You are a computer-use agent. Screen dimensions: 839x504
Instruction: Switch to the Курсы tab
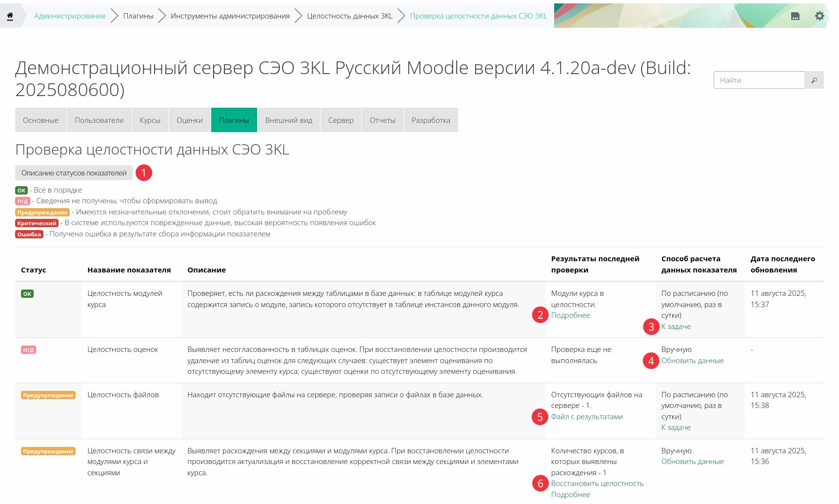pos(150,120)
